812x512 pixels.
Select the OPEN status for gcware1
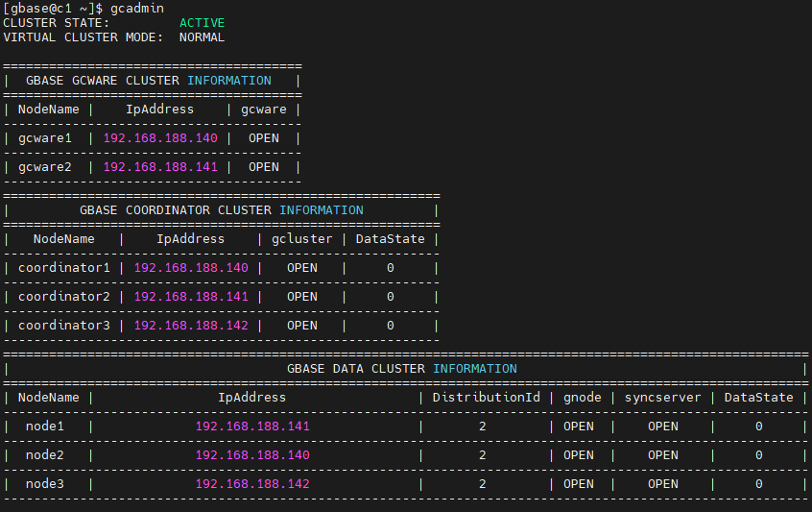point(264,138)
